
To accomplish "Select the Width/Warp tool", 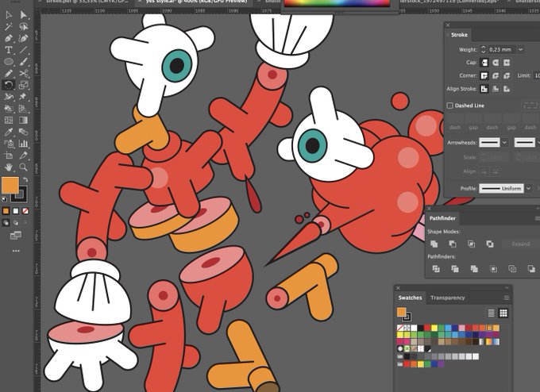I will tap(9, 97).
